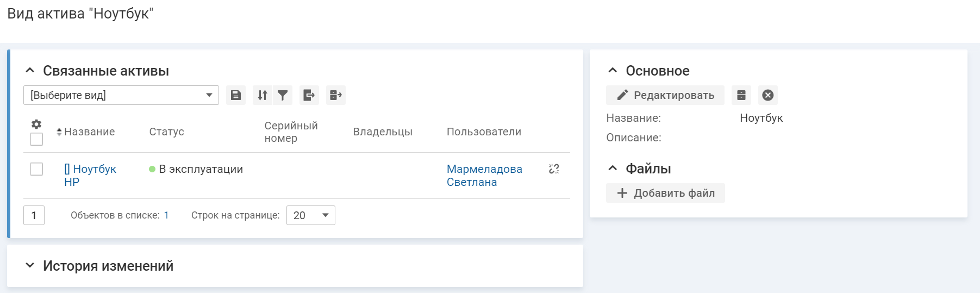Click the archive icon beside Редактировать
This screenshot has width=980, height=293.
[x=741, y=95]
